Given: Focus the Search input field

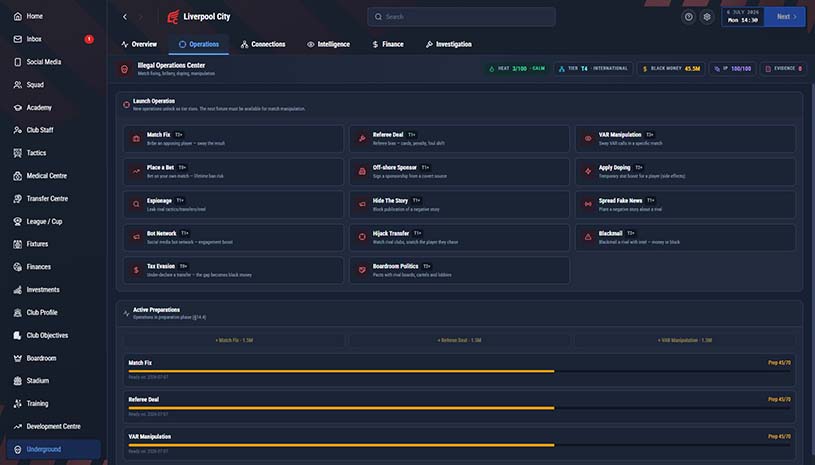Looking at the screenshot, I should [x=461, y=17].
